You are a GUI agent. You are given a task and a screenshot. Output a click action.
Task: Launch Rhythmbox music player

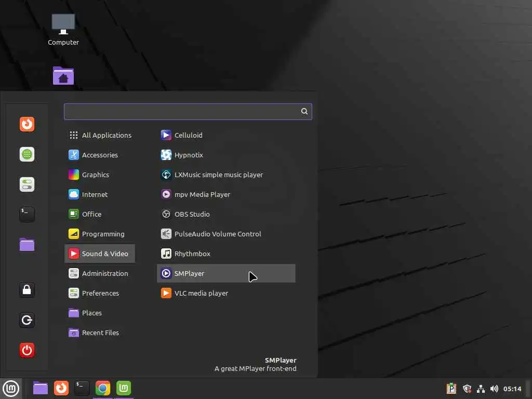[226, 254]
